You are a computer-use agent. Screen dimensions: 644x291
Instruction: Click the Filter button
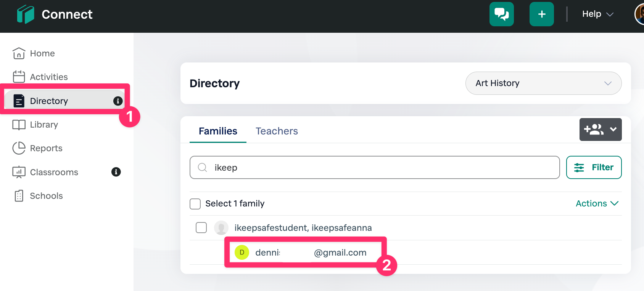click(594, 167)
